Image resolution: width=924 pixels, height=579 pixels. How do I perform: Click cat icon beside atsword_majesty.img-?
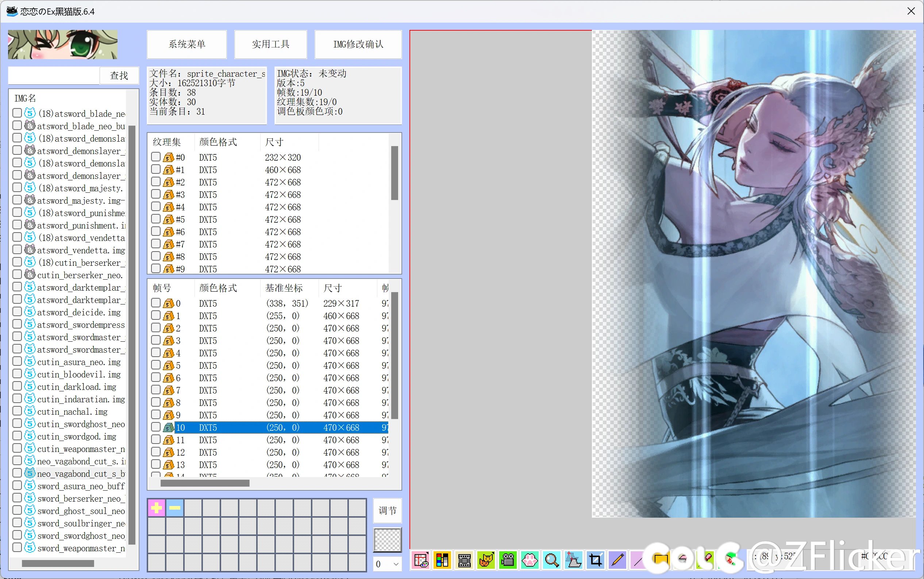click(30, 200)
